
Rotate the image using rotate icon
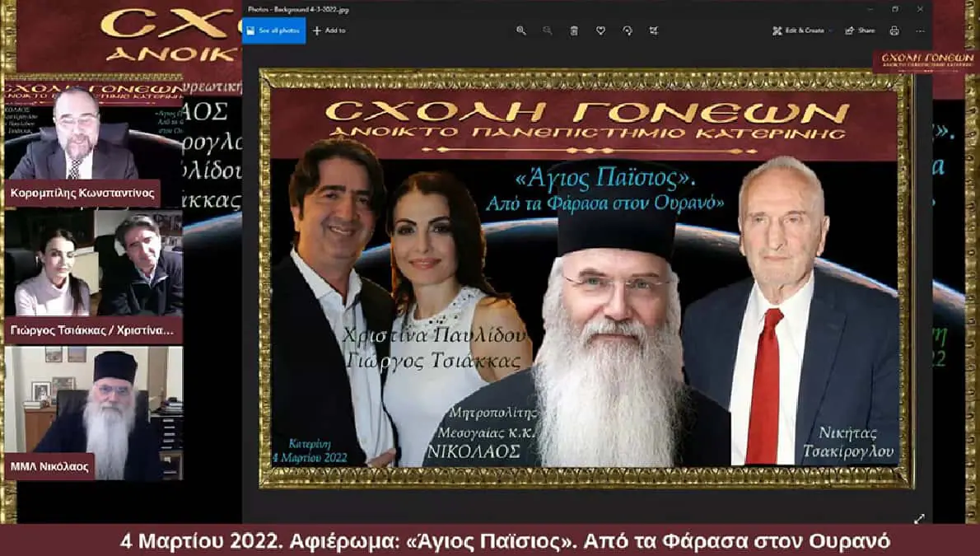tap(627, 30)
